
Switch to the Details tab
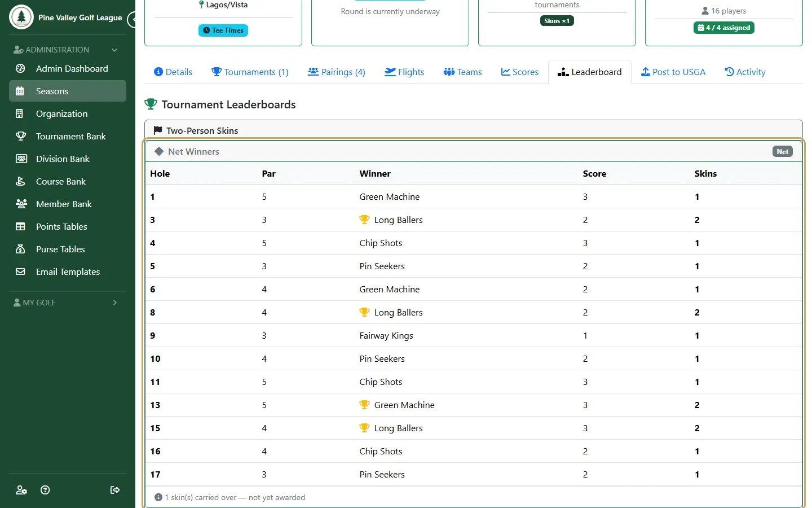(x=173, y=72)
